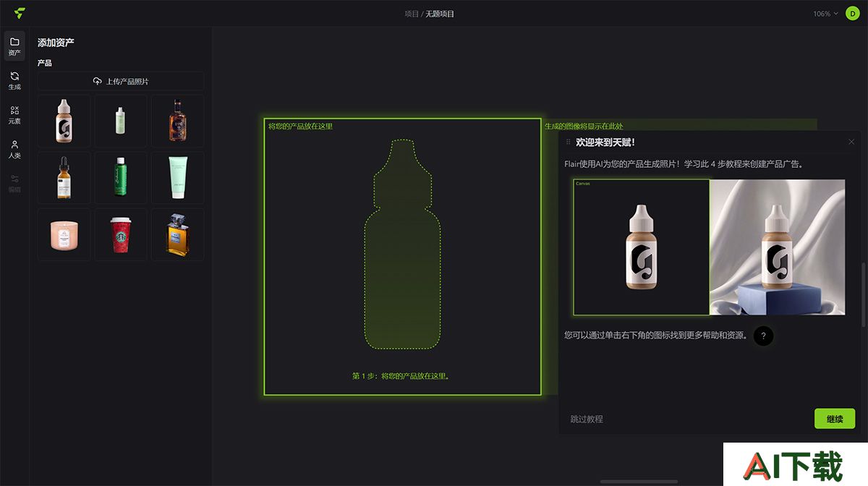Click the vertical scrollbar at right edge
Viewport: 868px width, 486px height.
pos(864,295)
